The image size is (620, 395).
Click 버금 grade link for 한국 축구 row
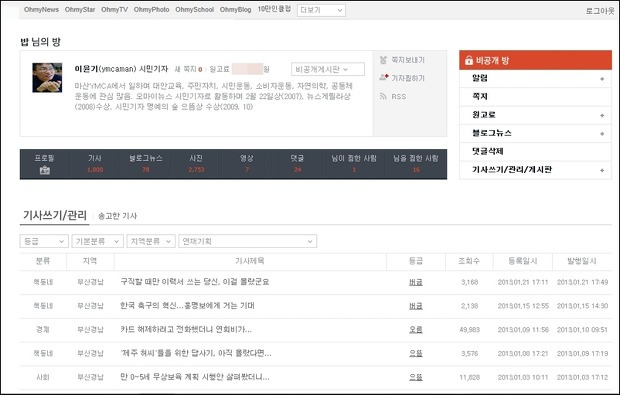point(416,306)
